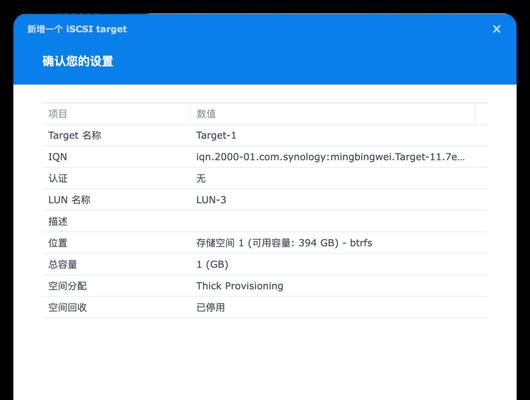This screenshot has height=400, width=530.
Task: Click the 已停用 value
Action: click(x=211, y=307)
